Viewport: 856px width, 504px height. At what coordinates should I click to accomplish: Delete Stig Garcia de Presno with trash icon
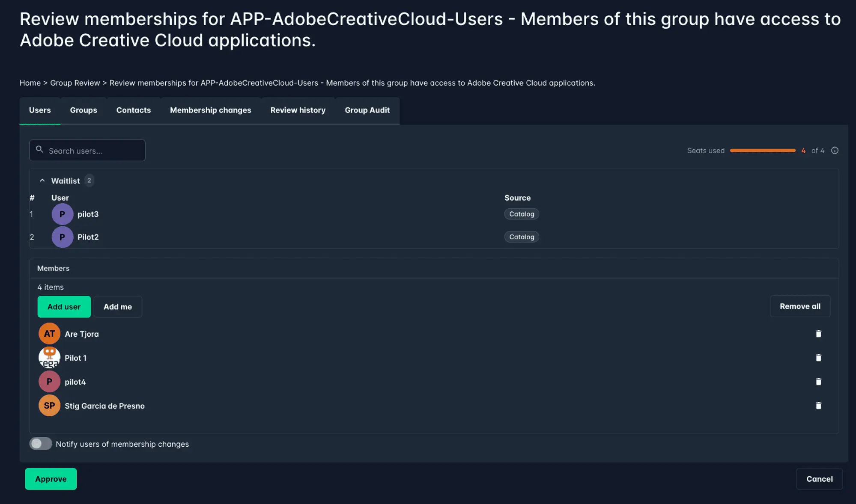click(x=818, y=405)
